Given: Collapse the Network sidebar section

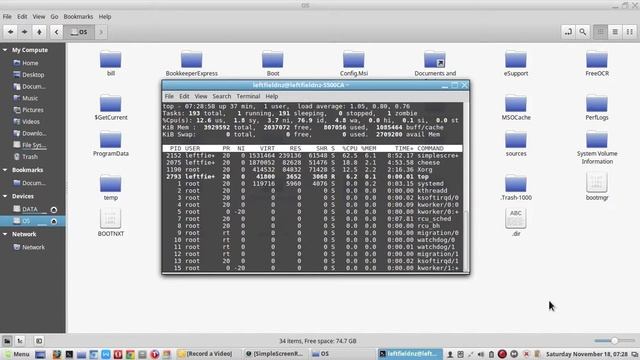Looking at the screenshot, I should 5,234.
